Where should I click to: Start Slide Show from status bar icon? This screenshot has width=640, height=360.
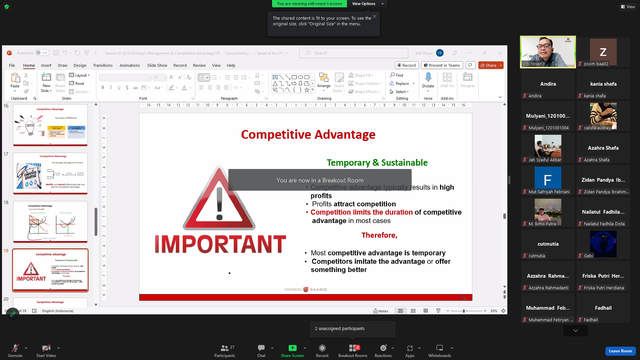[438, 311]
